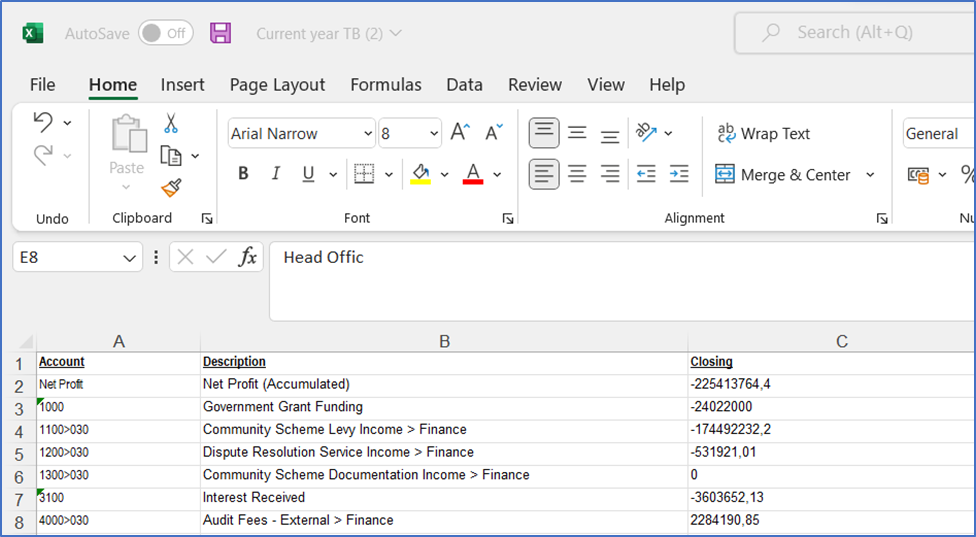
Task: Click the Increase Font Size icon
Action: click(460, 133)
